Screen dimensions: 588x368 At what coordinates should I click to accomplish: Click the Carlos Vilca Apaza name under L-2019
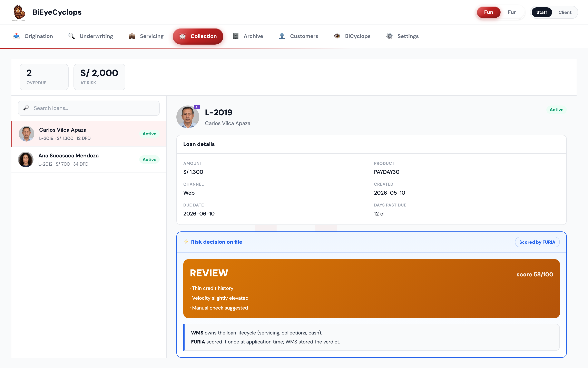tap(227, 123)
